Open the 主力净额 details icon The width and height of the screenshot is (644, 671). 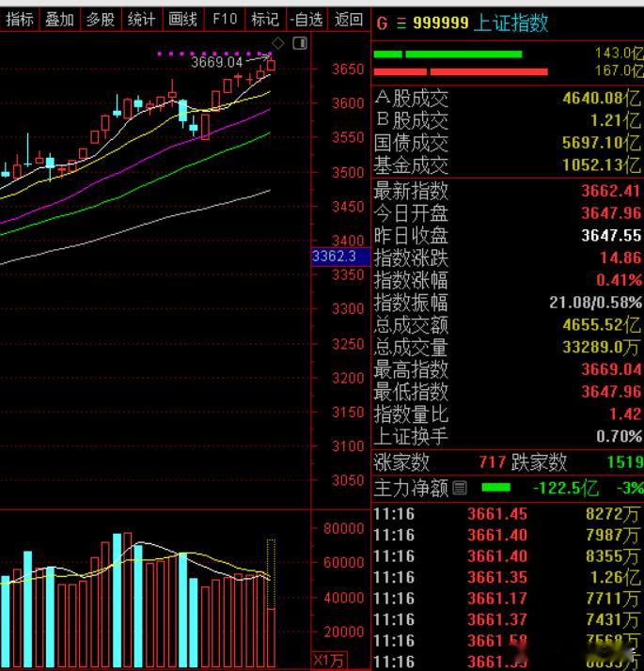[460, 489]
